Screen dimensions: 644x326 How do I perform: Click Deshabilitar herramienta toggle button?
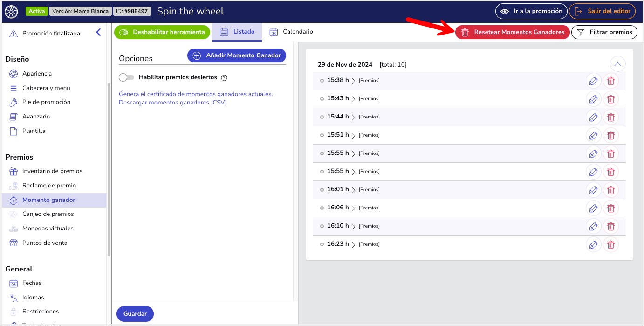(162, 32)
